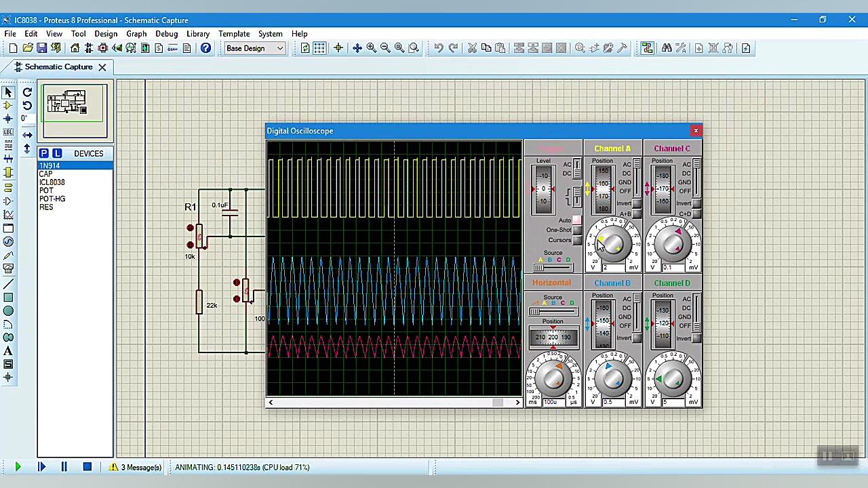Open the Debug menu
This screenshot has height=488, width=868.
point(166,33)
